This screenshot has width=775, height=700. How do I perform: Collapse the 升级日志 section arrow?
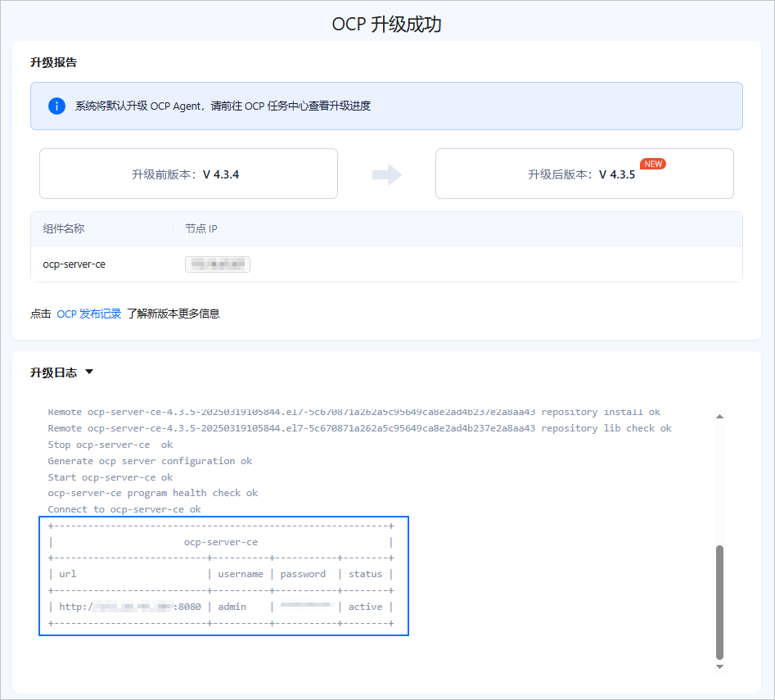[89, 372]
